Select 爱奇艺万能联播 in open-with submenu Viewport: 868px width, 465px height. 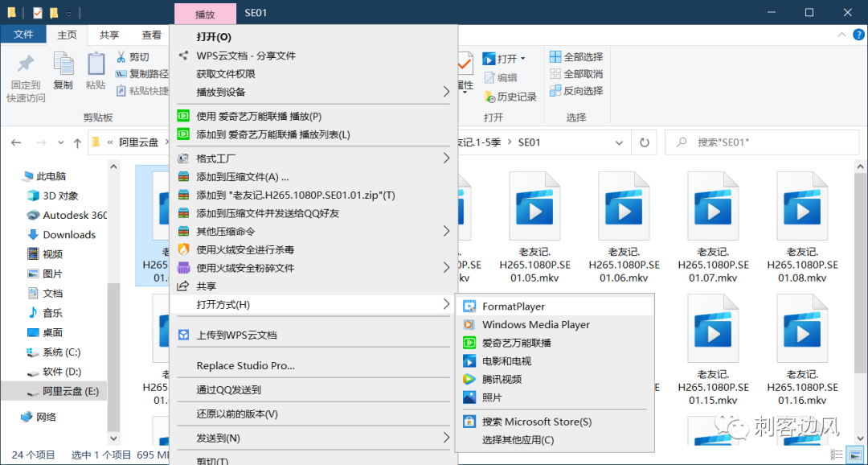tap(554, 343)
